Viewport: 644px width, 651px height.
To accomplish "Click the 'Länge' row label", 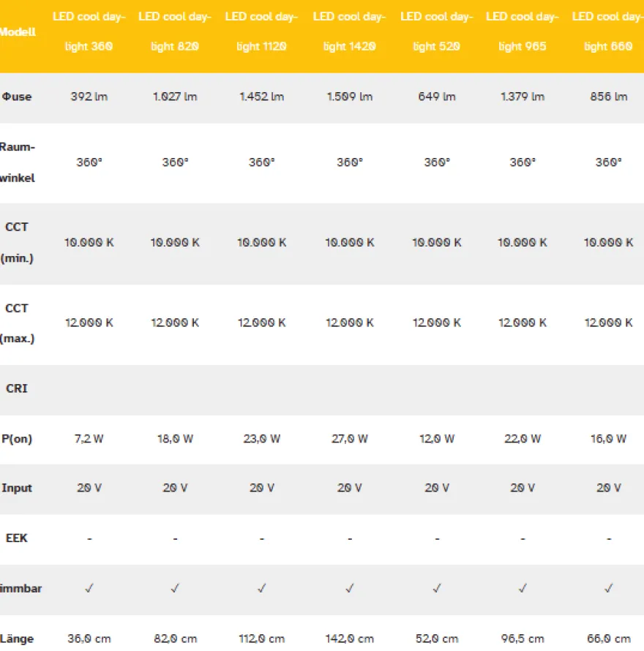I will pyautogui.click(x=17, y=639).
